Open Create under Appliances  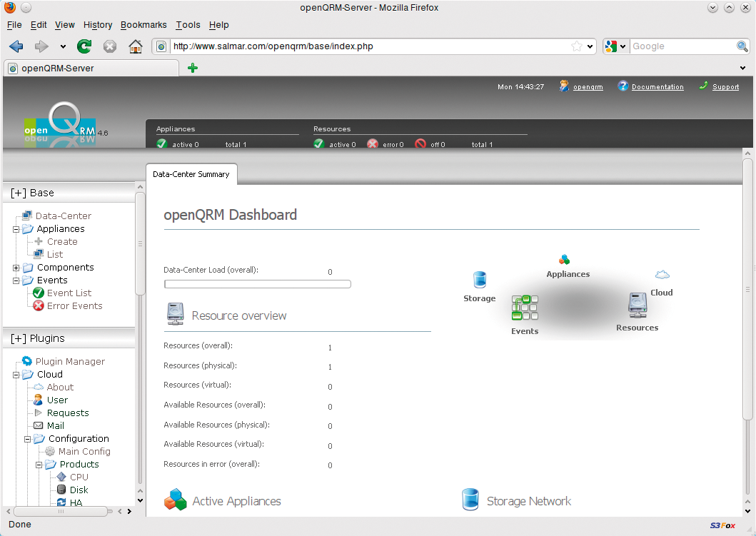[62, 241]
